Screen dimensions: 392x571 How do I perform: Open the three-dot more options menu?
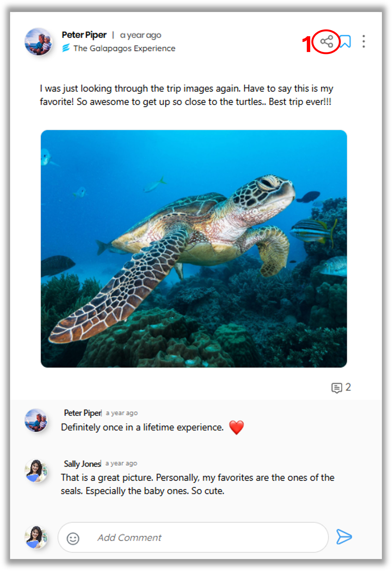pyautogui.click(x=363, y=42)
